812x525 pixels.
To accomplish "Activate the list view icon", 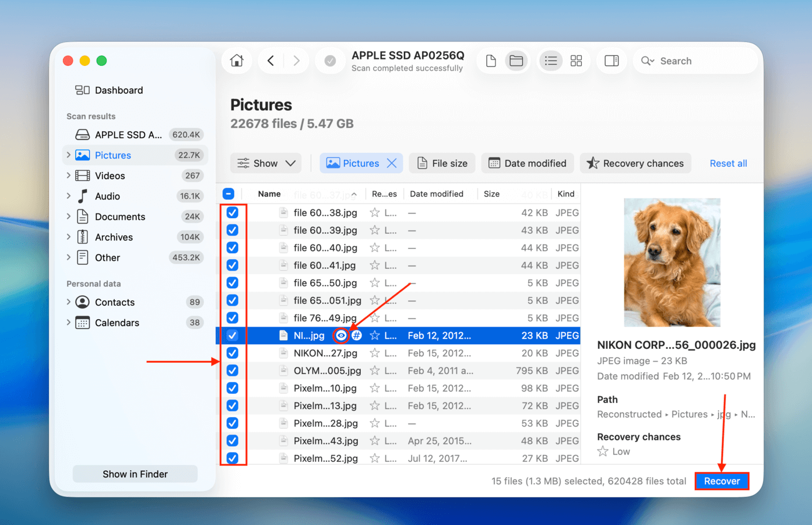I will [550, 60].
